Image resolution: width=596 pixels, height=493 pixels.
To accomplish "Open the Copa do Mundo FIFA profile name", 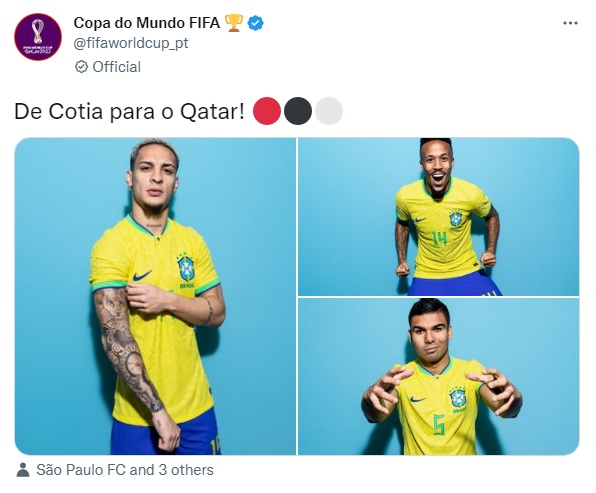I will (147, 23).
